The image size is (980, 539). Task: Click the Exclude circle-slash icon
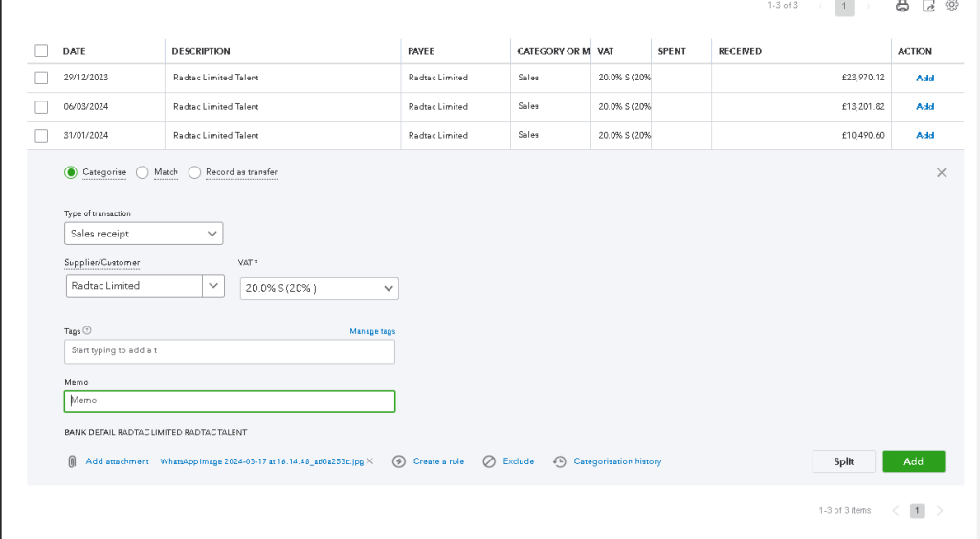(489, 461)
